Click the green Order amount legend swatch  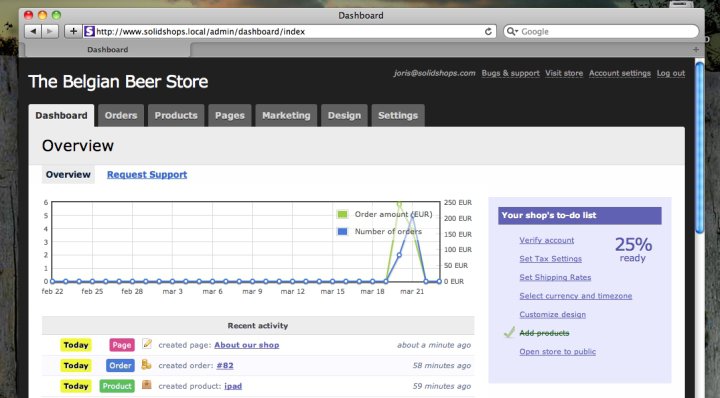tap(342, 214)
